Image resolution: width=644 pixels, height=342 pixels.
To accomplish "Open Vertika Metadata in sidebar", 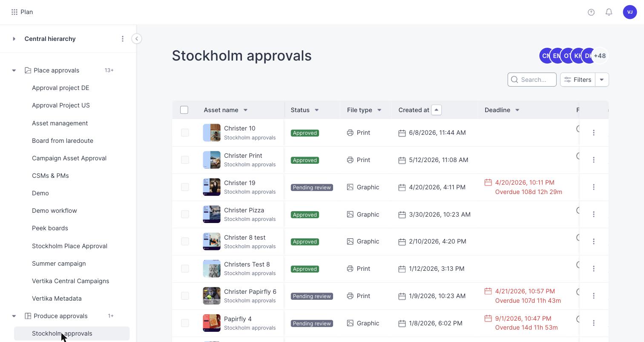I will tap(57, 299).
